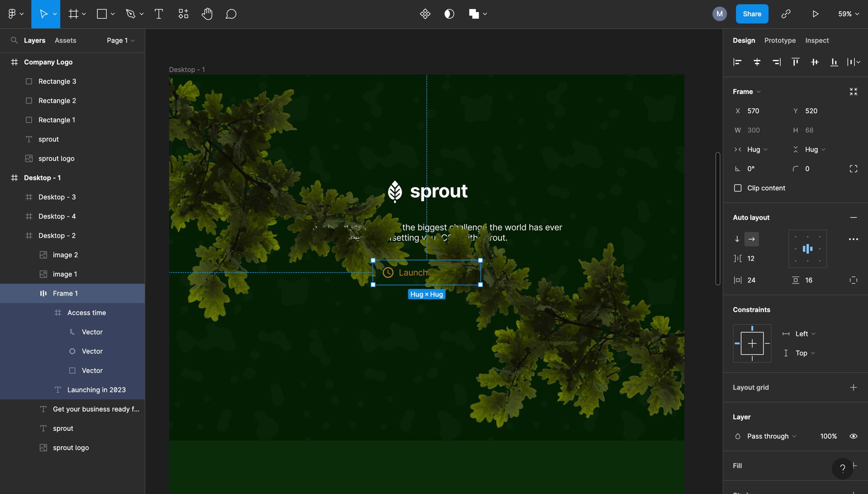868x494 pixels.
Task: Click Align bottom icon
Action: click(x=834, y=62)
